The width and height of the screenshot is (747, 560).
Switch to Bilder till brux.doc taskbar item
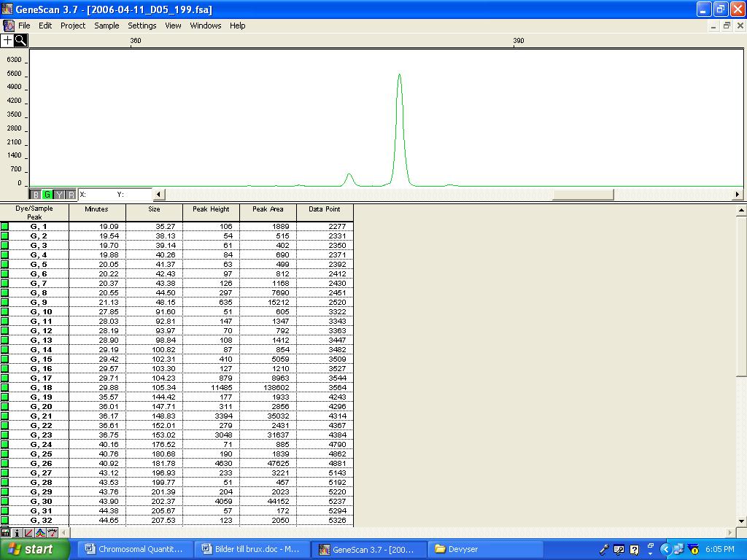point(251,550)
